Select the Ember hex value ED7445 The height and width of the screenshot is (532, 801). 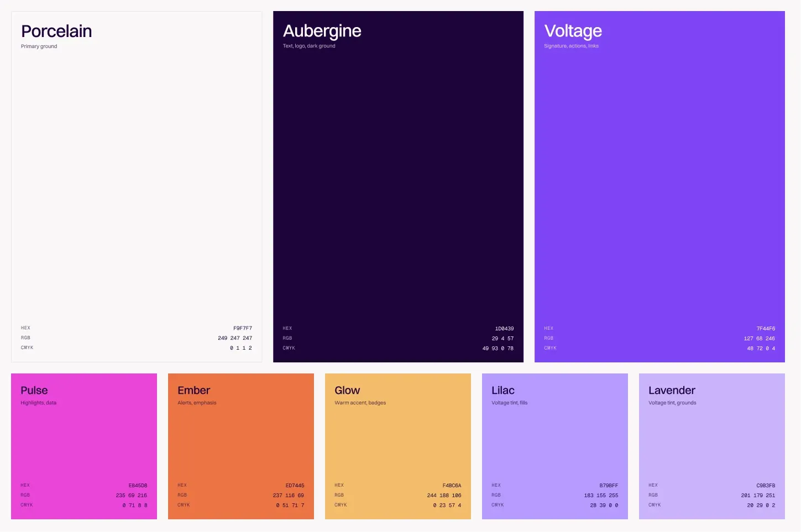pos(295,486)
